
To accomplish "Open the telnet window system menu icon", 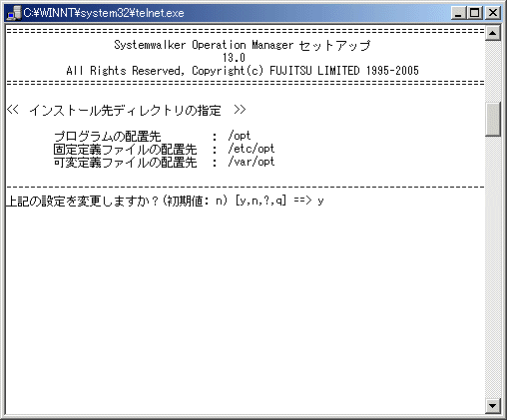I will pos(14,13).
